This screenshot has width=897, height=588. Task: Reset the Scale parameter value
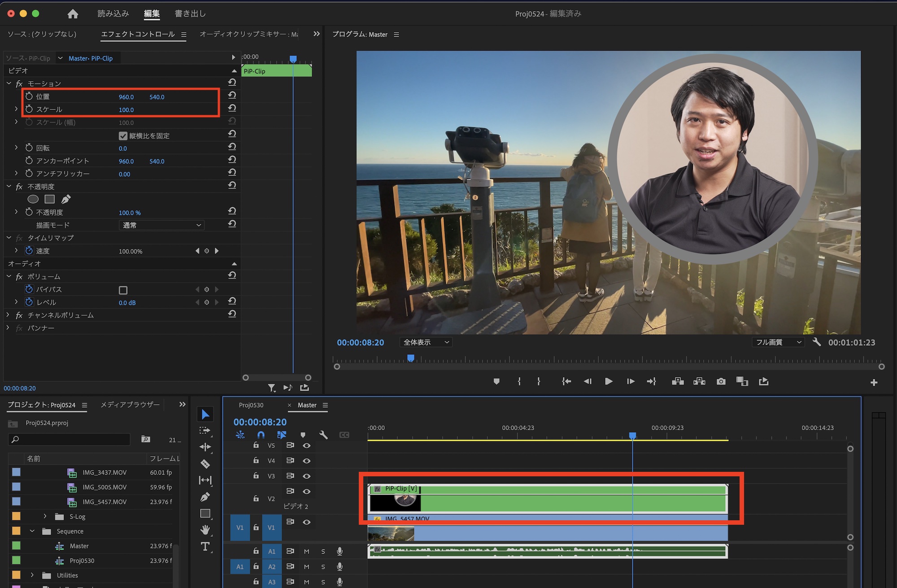tap(232, 109)
